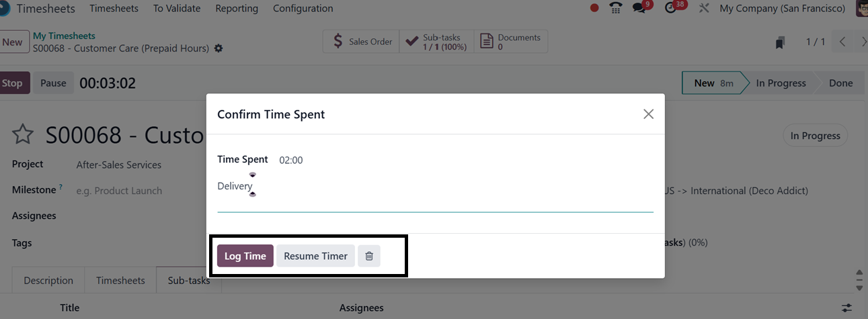
Task: Open the company switcher My Company
Action: (x=782, y=9)
